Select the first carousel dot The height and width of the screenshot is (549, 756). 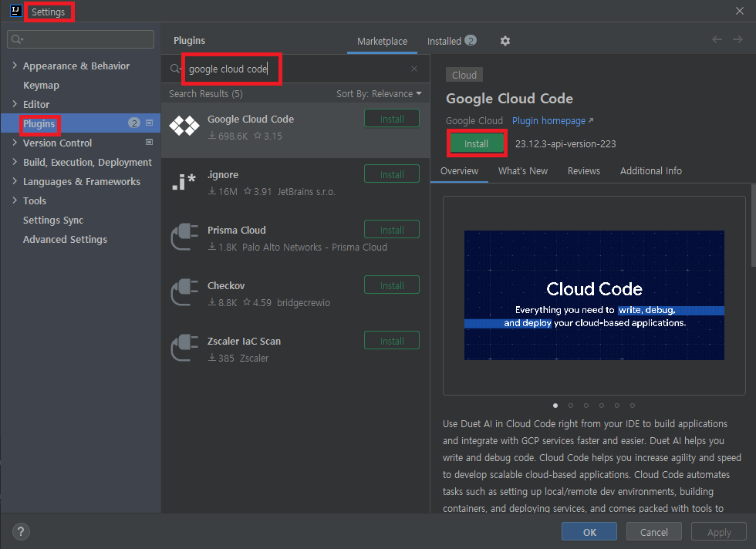555,406
